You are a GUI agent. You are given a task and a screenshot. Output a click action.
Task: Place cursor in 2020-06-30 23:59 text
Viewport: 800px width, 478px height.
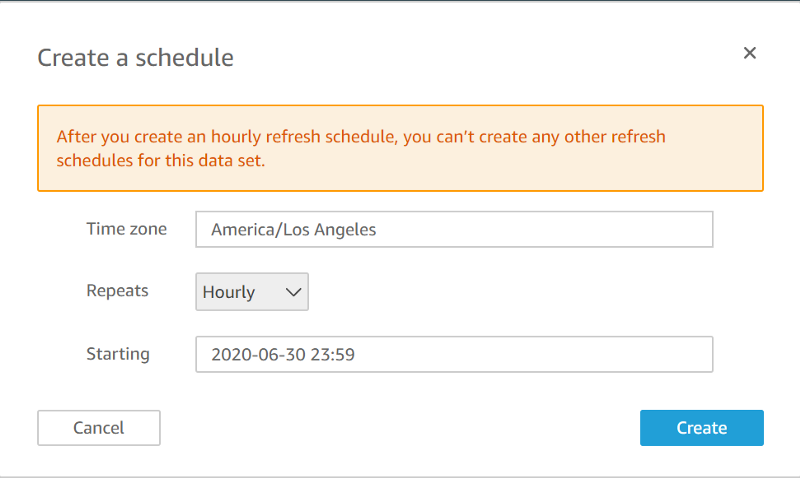[x=283, y=355]
